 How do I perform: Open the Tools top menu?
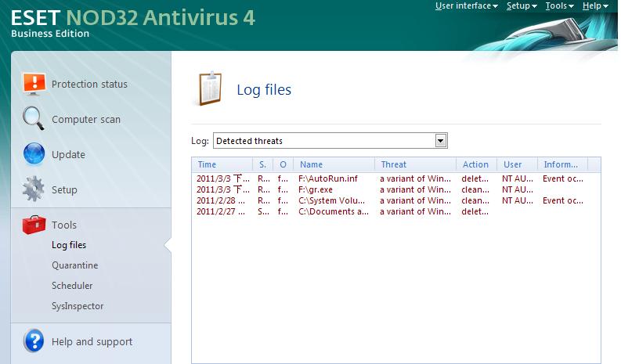click(559, 6)
